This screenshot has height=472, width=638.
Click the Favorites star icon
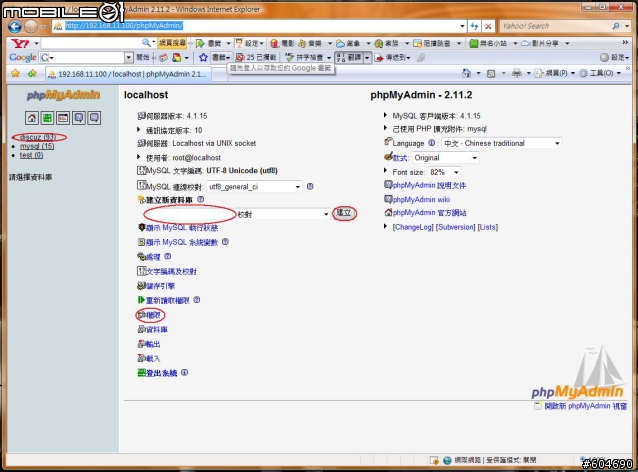[15, 73]
